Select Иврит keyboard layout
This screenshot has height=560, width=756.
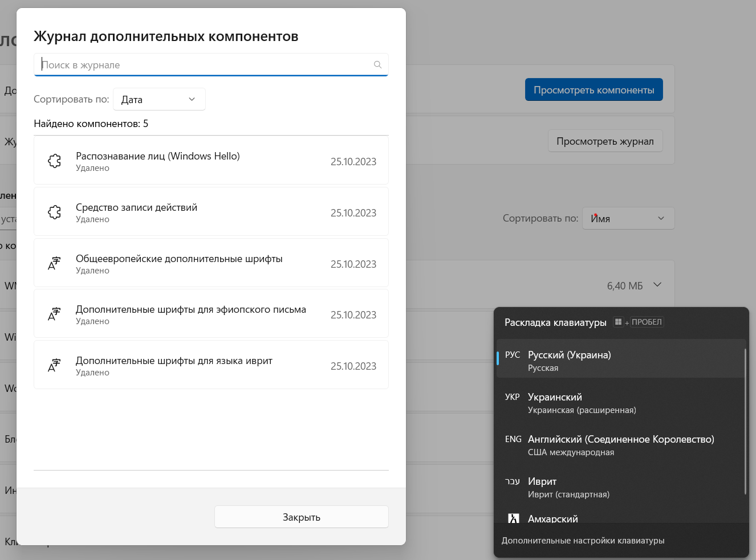point(621,487)
